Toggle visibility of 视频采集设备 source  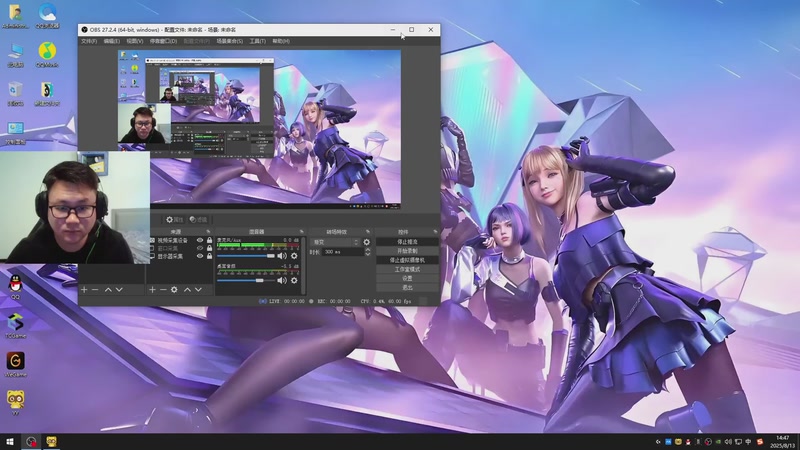coord(200,240)
